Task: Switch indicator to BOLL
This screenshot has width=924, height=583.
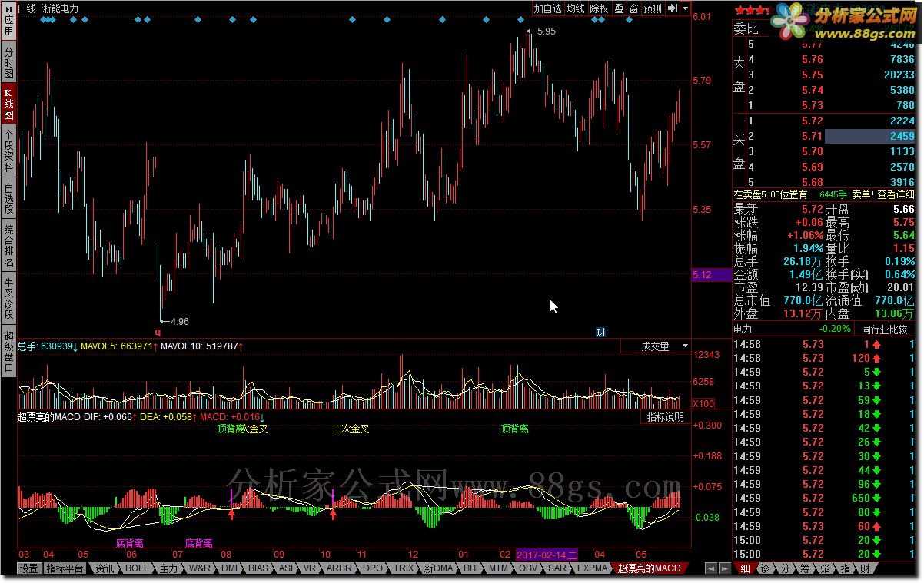Action: (x=137, y=568)
